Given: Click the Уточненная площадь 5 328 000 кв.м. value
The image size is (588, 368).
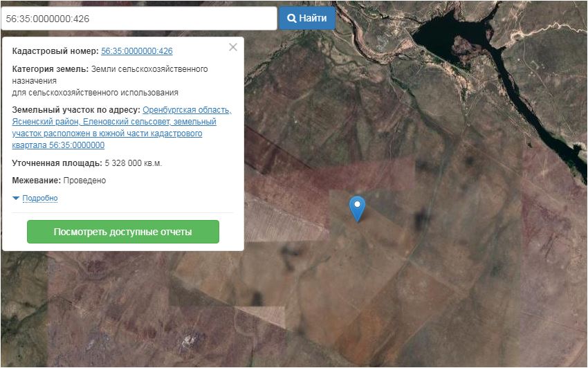Looking at the screenshot, I should pyautogui.click(x=133, y=163).
